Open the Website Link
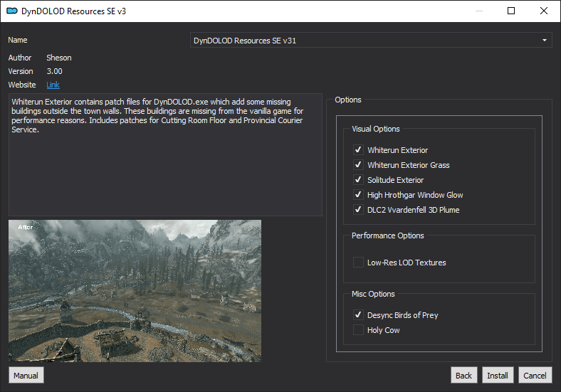The width and height of the screenshot is (561, 392). point(53,85)
